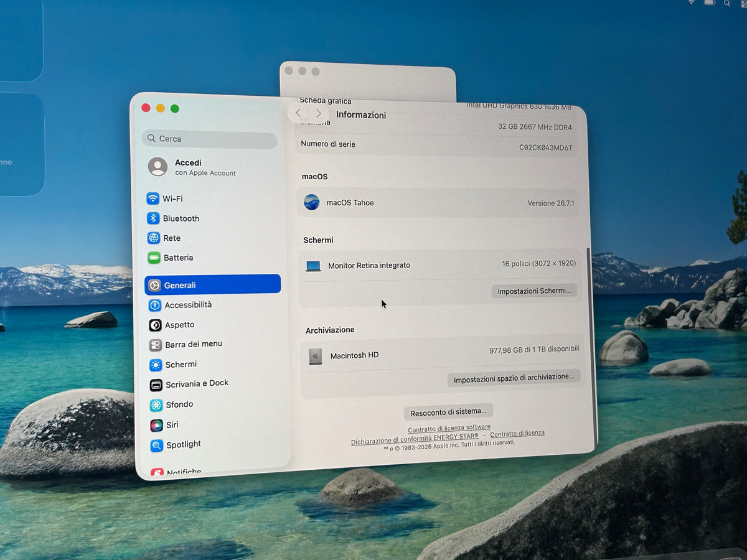Click the "con Apple Account" subtitle
The image size is (747, 560).
205,174
